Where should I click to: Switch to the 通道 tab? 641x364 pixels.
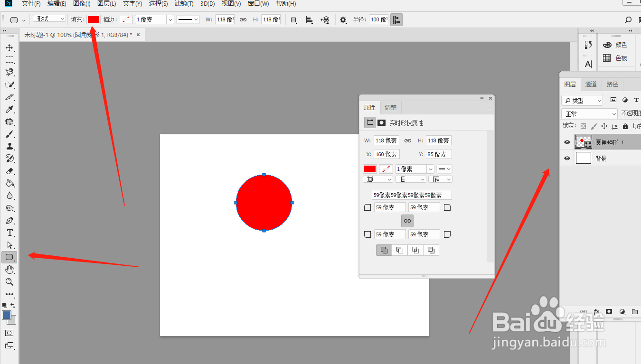591,84
